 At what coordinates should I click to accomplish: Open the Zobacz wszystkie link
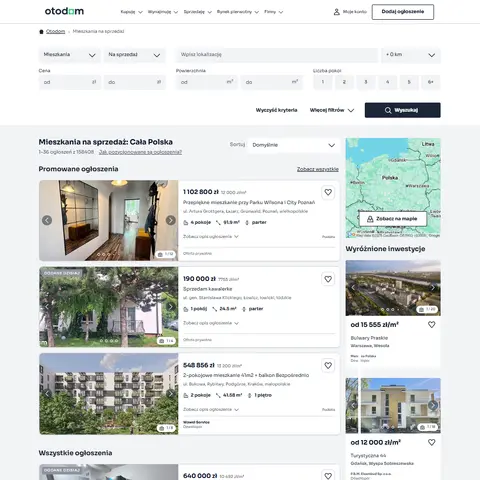tap(318, 169)
